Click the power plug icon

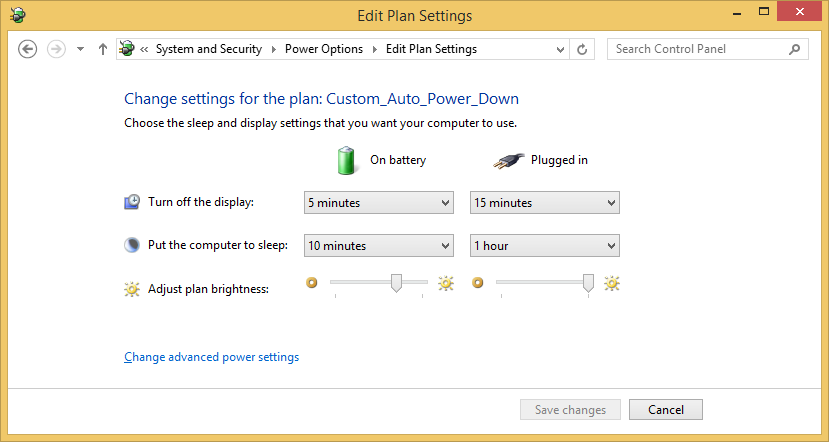tap(508, 160)
